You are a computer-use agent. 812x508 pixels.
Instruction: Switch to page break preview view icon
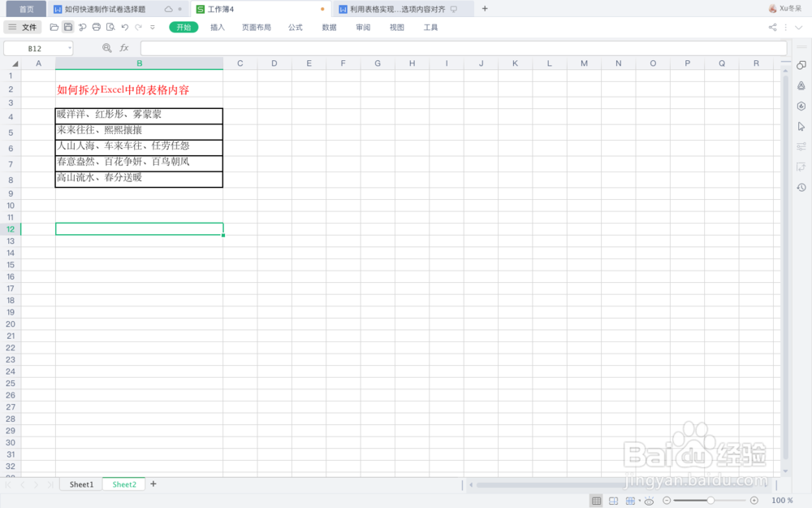tap(613, 500)
